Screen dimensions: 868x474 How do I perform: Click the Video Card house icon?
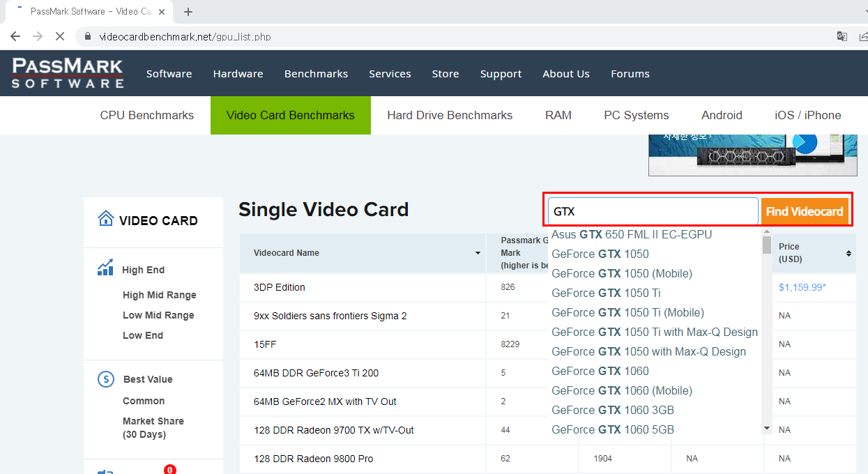click(x=106, y=219)
